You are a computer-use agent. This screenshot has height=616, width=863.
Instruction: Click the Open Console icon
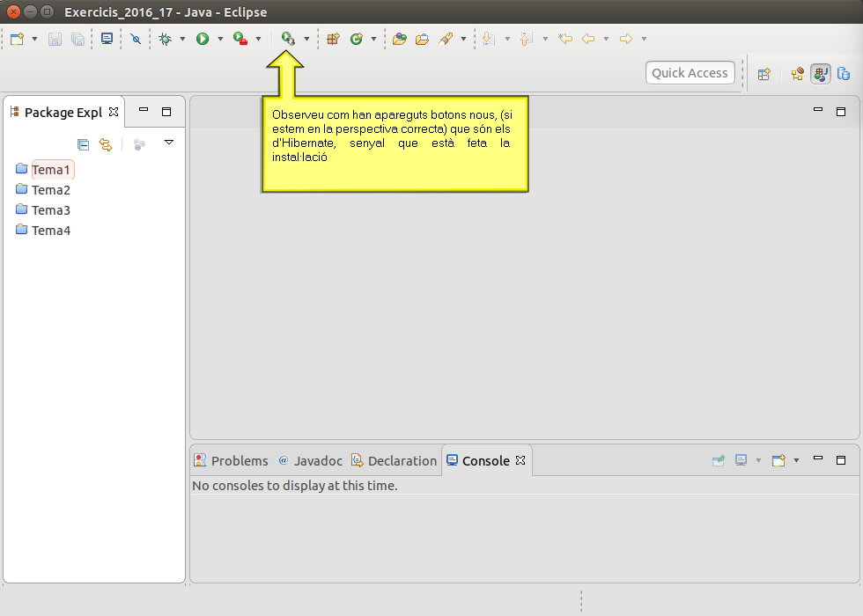pyautogui.click(x=778, y=460)
